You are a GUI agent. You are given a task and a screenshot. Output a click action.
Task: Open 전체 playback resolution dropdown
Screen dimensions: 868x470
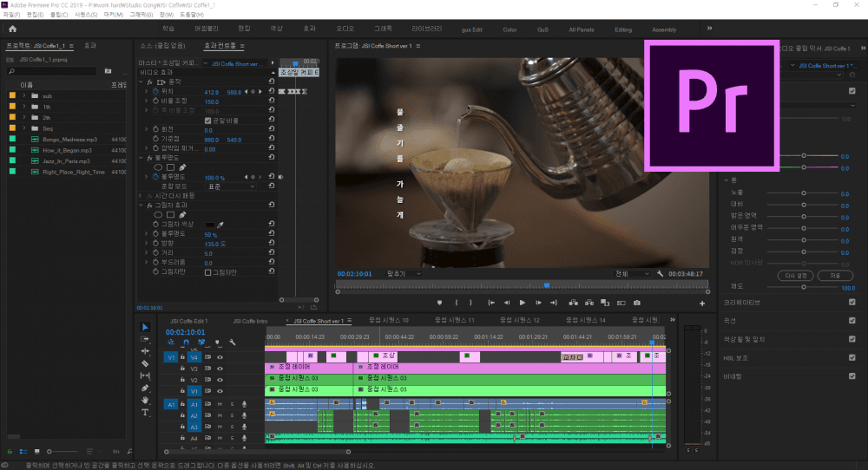tap(632, 274)
